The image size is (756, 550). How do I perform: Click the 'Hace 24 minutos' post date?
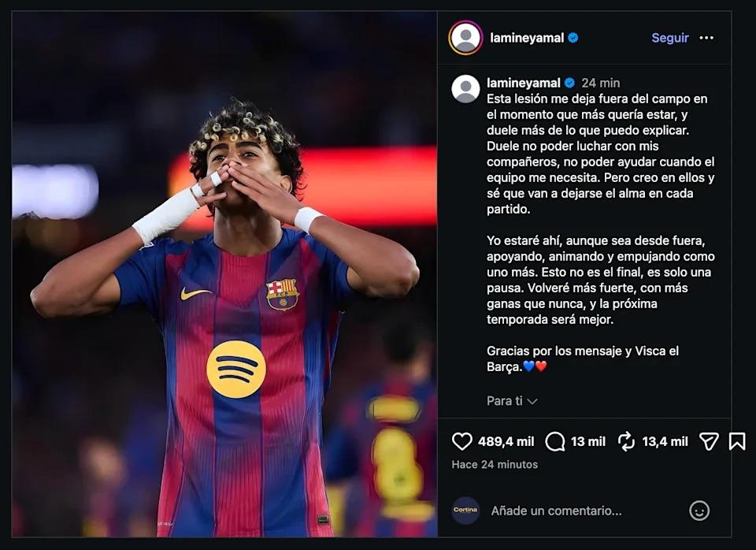[495, 464]
